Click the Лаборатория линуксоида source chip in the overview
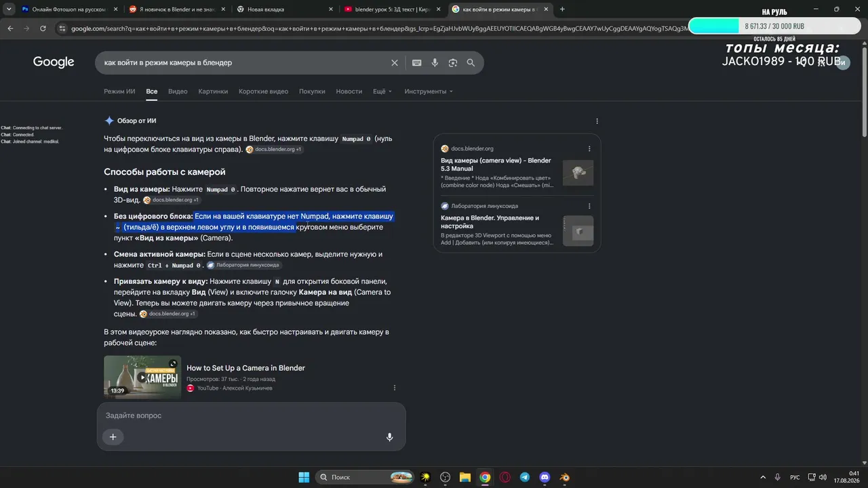 point(243,265)
